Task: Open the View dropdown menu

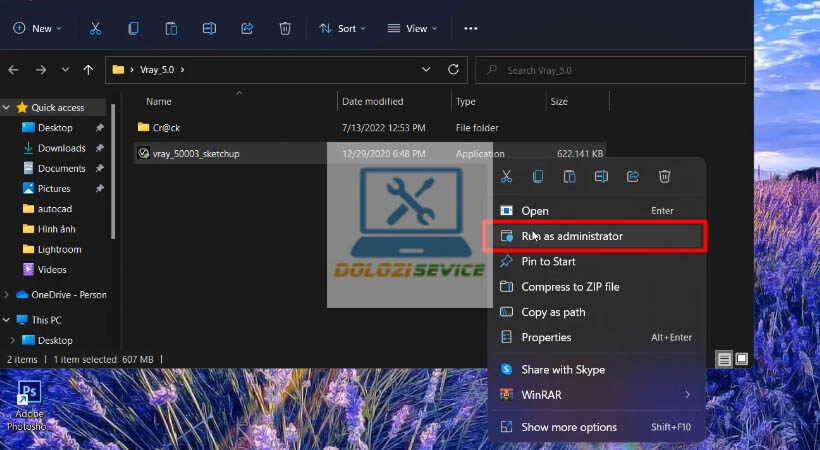Action: pos(410,28)
